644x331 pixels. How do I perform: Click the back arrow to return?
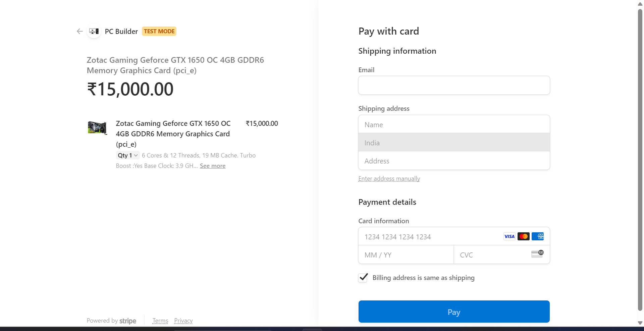click(x=79, y=31)
